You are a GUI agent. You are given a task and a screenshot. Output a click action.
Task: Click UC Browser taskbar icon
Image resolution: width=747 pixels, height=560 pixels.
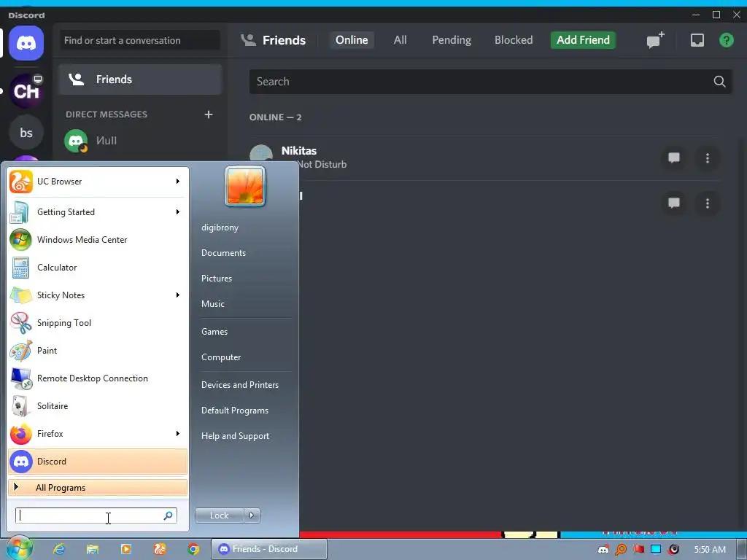pos(160,549)
